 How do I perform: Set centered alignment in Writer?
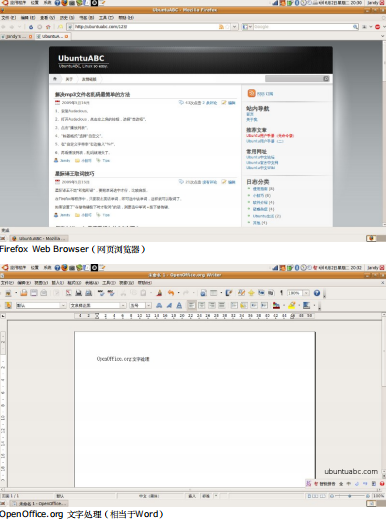coord(201,305)
